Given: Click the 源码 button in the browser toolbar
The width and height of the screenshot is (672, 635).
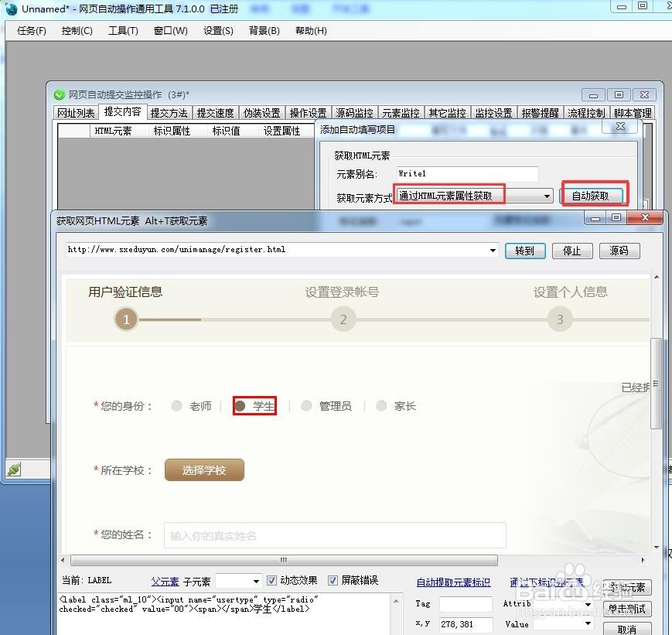Looking at the screenshot, I should tap(618, 251).
